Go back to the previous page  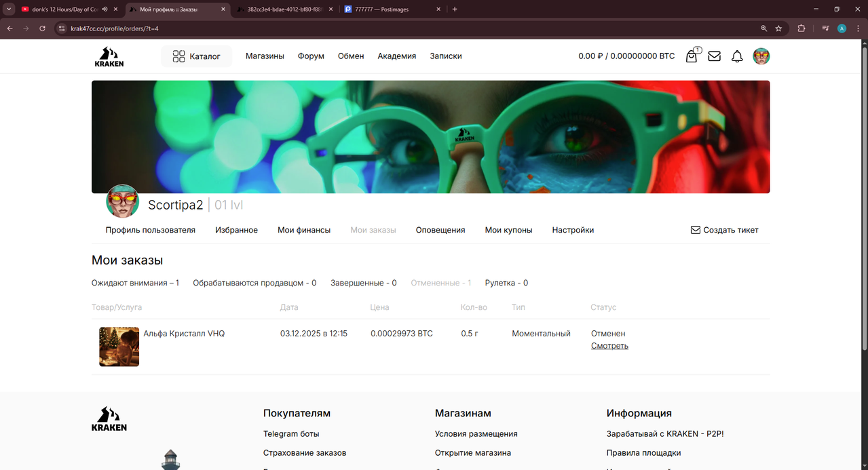coord(10,28)
